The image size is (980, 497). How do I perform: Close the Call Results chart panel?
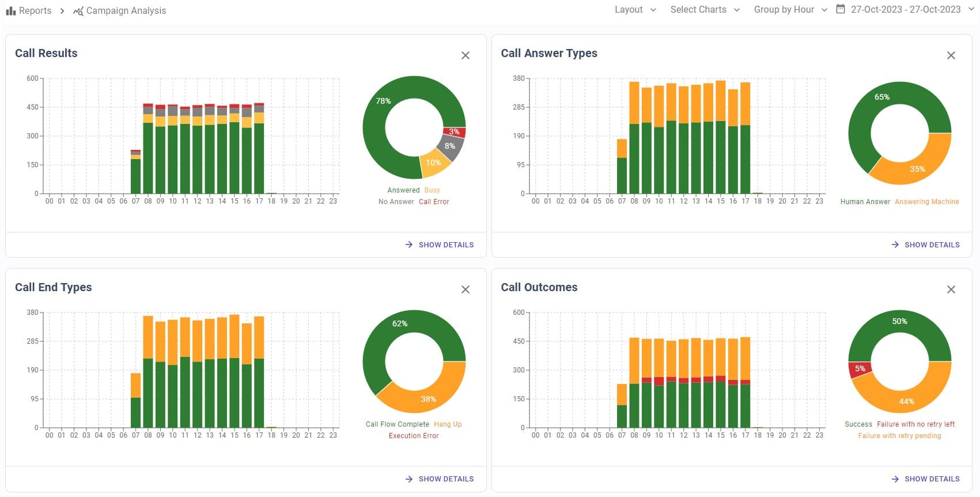coord(466,55)
